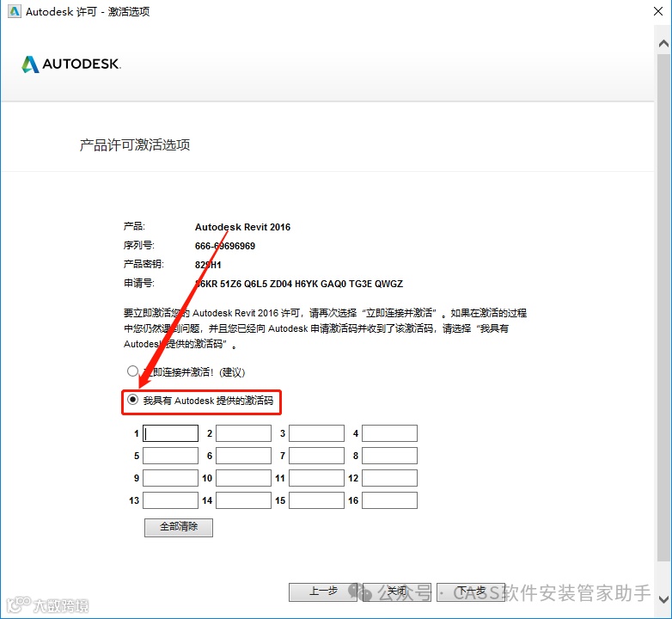The height and width of the screenshot is (619, 672).
Task: Select radio button 我具有 Autodesk 提供的激活码
Action: pyautogui.click(x=133, y=400)
